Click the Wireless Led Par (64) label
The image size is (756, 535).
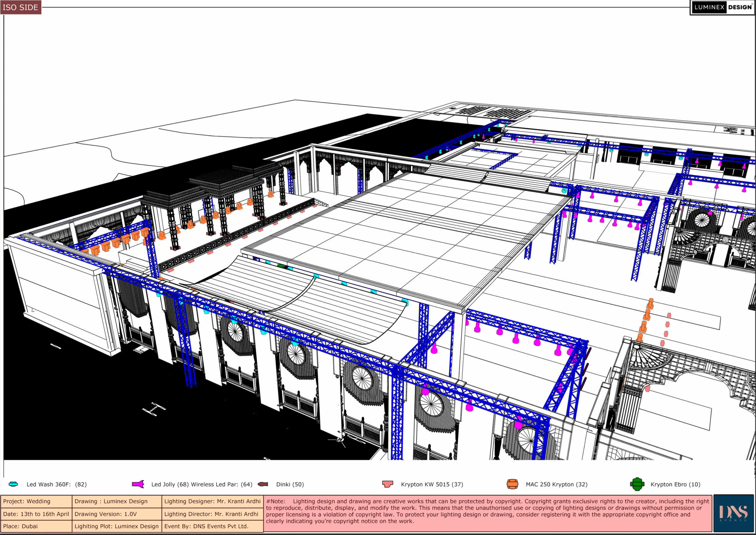[x=221, y=484]
